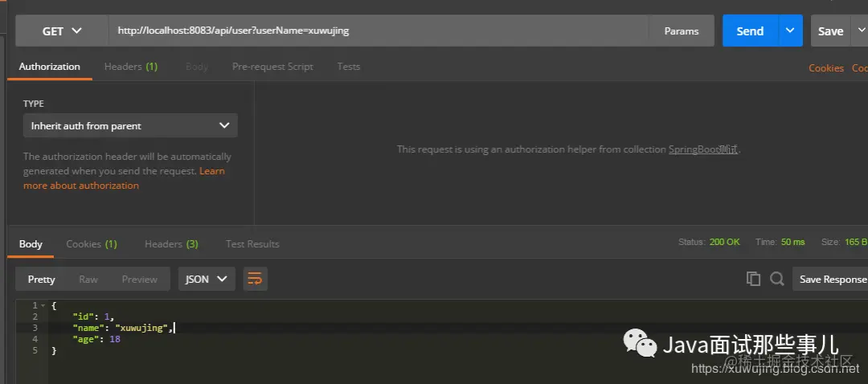Open the response Headers (3) tab
This screenshot has width=868, height=384.
point(172,244)
